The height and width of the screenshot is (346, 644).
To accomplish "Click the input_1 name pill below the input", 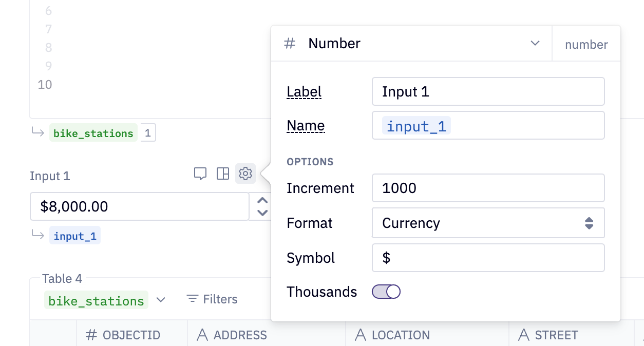I will [x=74, y=235].
